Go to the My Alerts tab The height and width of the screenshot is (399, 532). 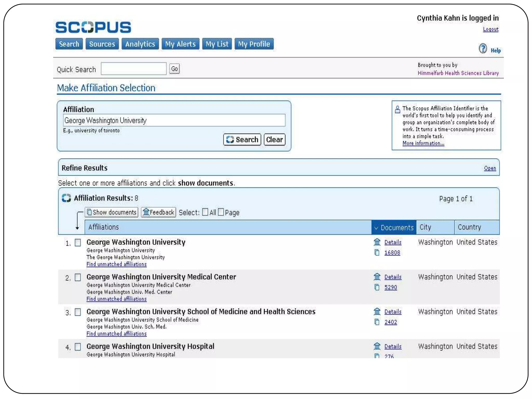click(x=180, y=44)
